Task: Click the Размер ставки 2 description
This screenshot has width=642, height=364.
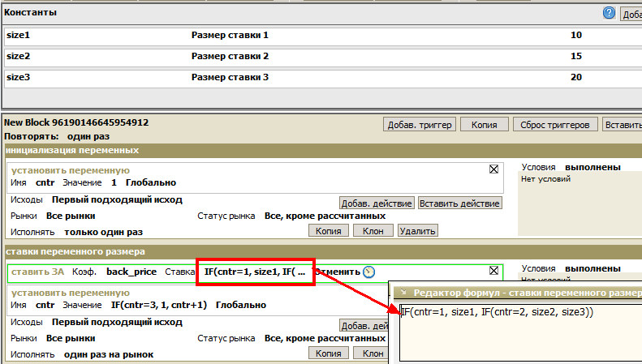Action: click(x=230, y=57)
